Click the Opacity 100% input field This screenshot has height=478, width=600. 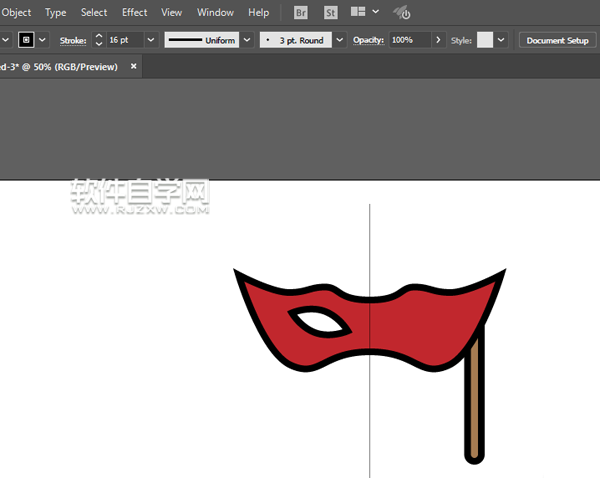click(x=409, y=40)
